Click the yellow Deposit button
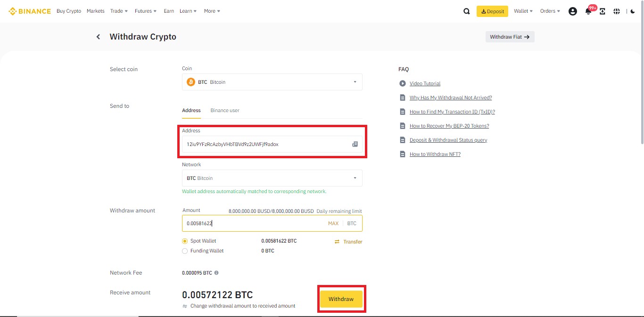Image resolution: width=644 pixels, height=317 pixels. (492, 11)
